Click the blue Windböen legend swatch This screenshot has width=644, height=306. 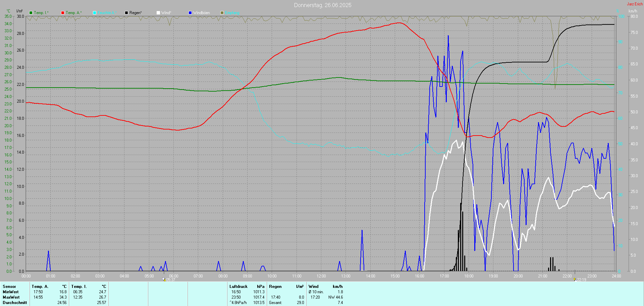tap(190, 13)
